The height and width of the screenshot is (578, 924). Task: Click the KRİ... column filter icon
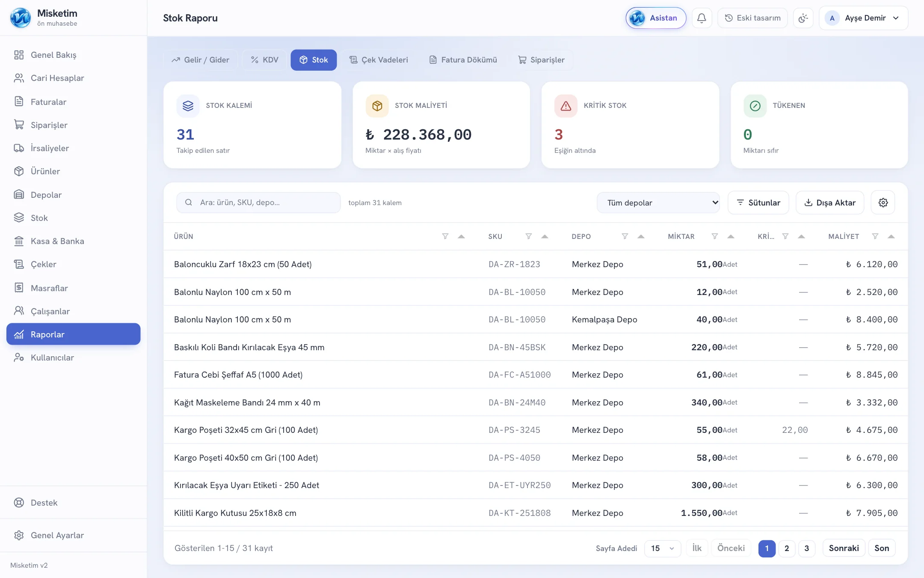pyautogui.click(x=785, y=236)
